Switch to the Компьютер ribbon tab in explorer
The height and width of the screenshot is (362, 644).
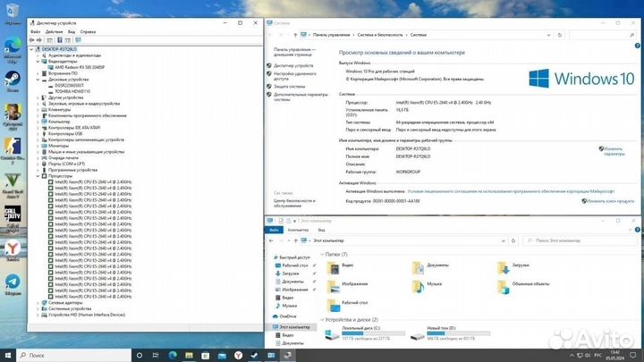298,231
